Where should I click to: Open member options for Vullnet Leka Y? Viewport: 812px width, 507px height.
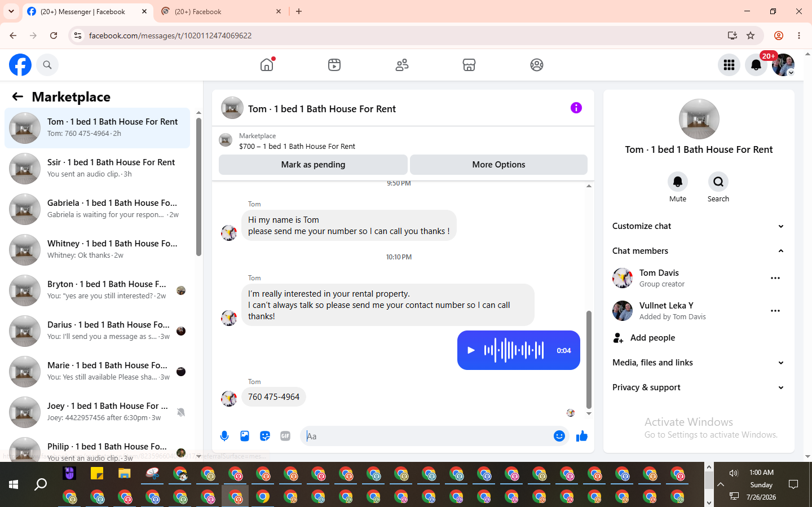click(x=775, y=311)
